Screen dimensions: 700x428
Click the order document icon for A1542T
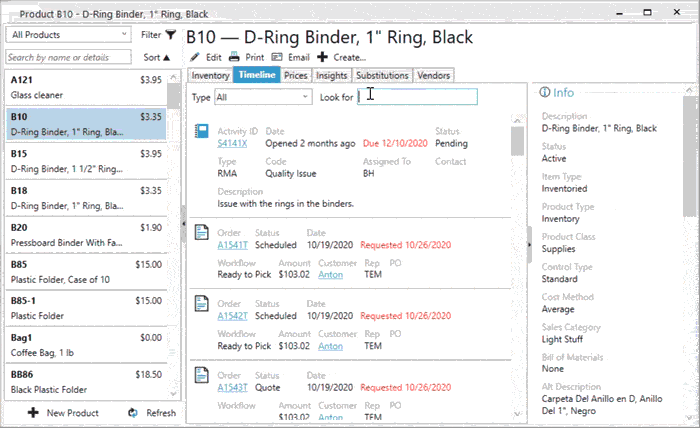(201, 303)
